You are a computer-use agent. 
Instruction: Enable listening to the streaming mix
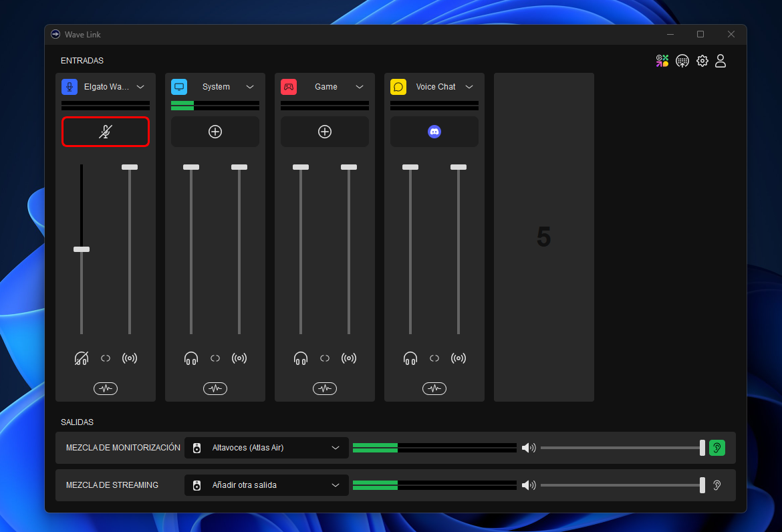[716, 485]
